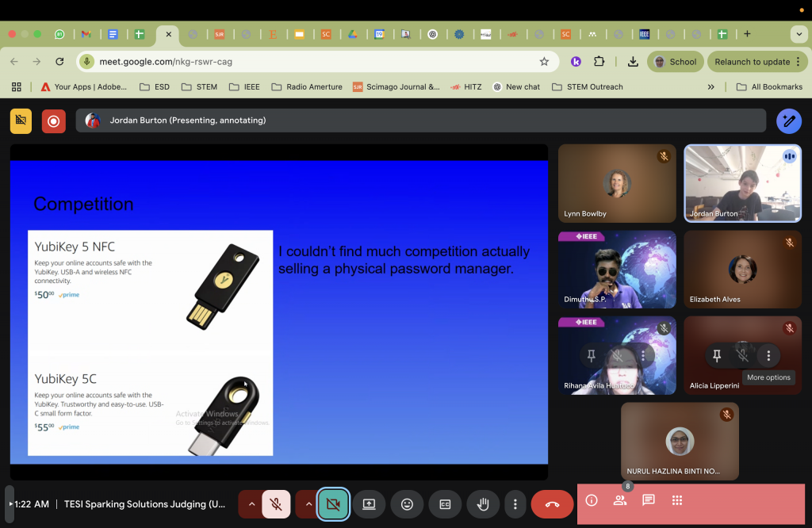Select Jordan Burton's video tile
Screen dimensions: 812x528
[742, 183]
